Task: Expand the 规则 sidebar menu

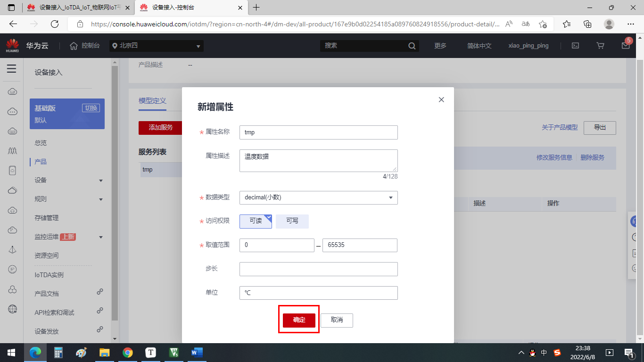Action: coord(69,199)
